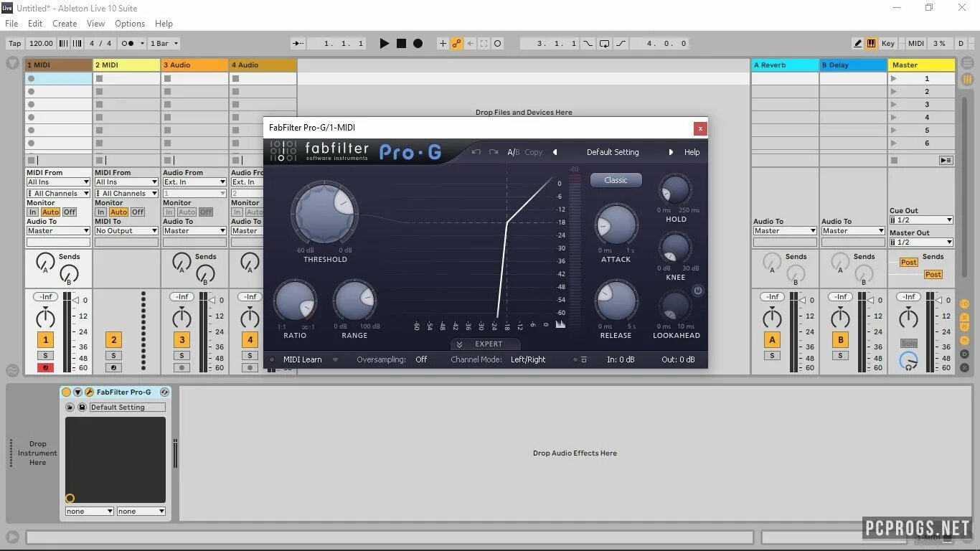Click the MIDI arrangement overdub plus icon
The height and width of the screenshot is (551, 980).
(x=443, y=43)
